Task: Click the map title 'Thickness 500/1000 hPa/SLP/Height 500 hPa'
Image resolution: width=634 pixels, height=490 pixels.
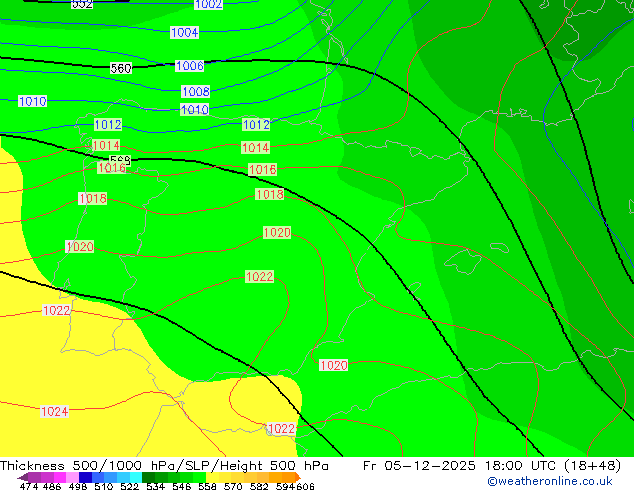Action: point(164,466)
